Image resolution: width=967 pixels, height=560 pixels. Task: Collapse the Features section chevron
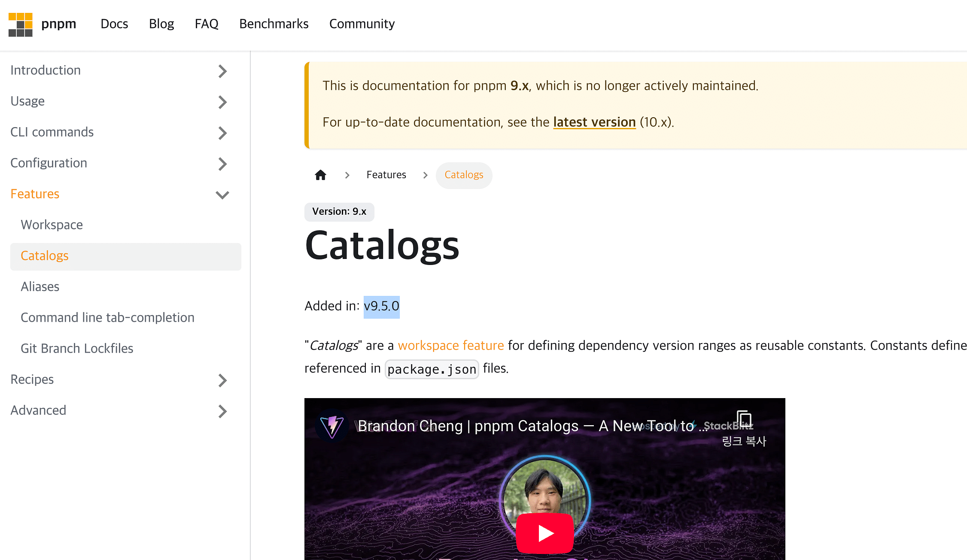point(222,195)
